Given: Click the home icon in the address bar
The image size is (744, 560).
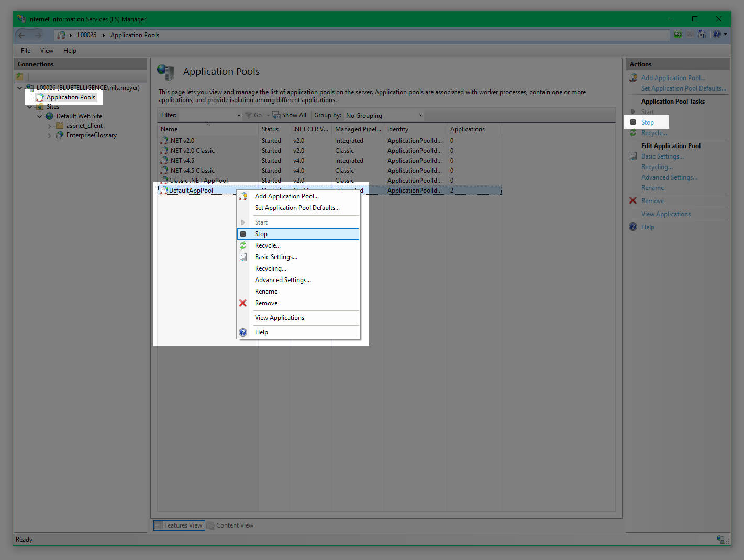Looking at the screenshot, I should (x=702, y=35).
